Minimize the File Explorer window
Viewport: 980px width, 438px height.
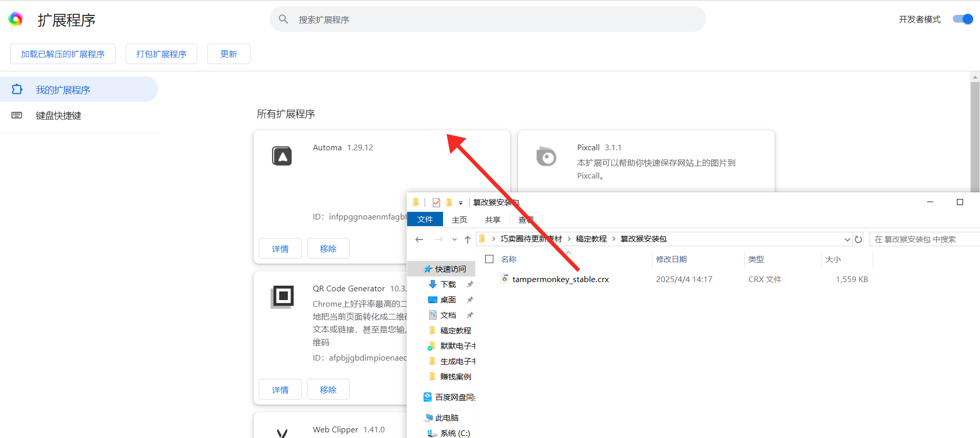pos(930,202)
